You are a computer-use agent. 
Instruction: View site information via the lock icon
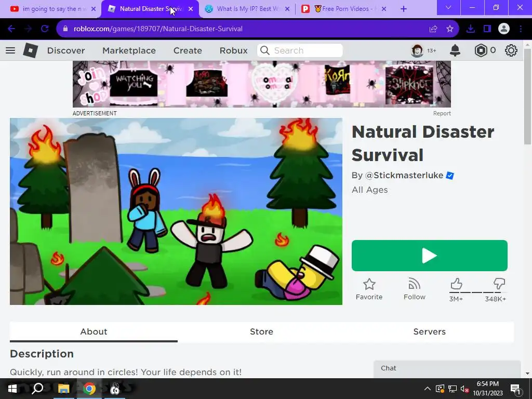[x=65, y=29]
